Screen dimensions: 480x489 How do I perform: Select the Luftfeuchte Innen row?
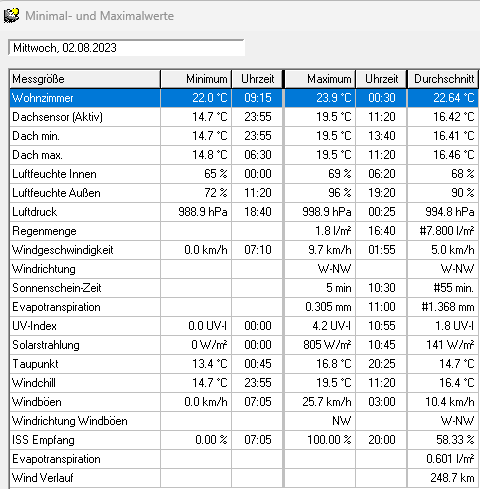pyautogui.click(x=244, y=174)
